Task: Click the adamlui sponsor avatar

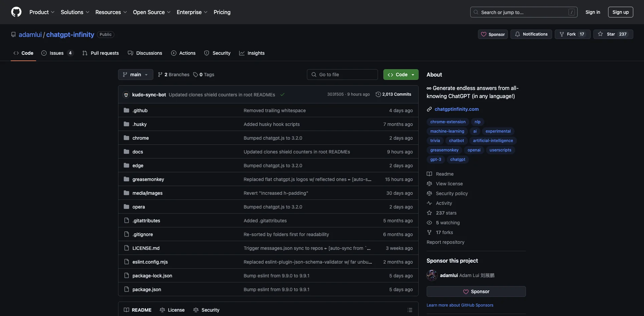Action: 432,275
